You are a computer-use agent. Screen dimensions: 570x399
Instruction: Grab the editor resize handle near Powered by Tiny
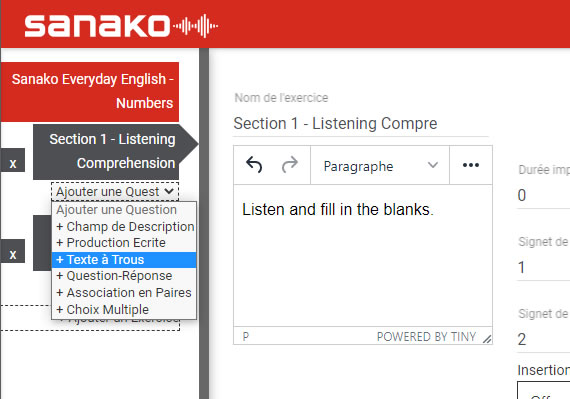(487, 339)
